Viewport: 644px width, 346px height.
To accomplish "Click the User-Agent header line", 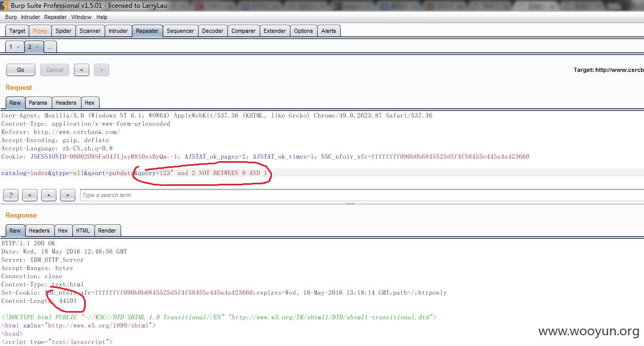I will [217, 116].
